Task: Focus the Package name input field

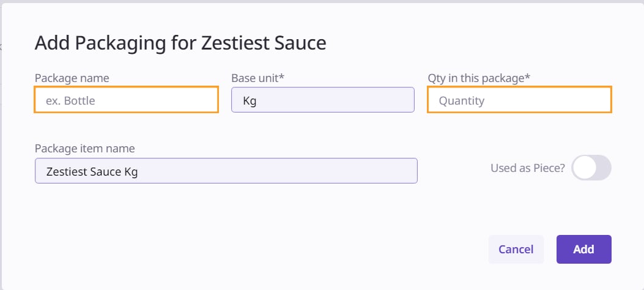Action: pos(126,100)
